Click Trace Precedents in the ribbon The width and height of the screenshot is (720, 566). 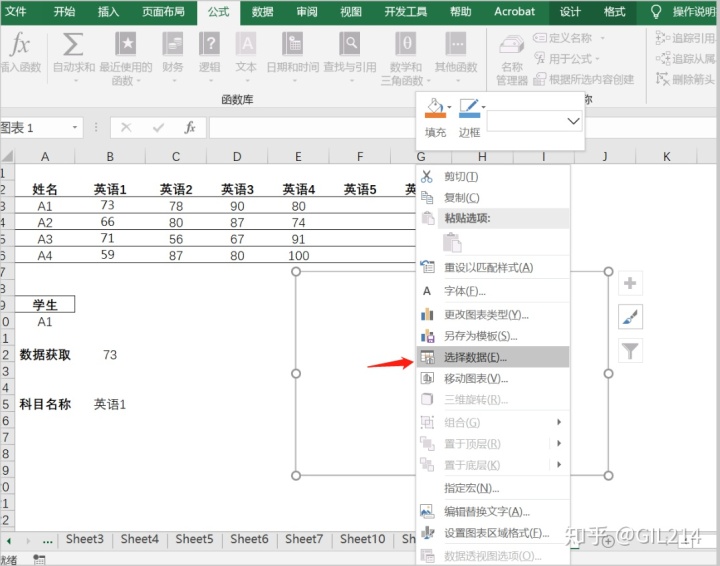685,38
